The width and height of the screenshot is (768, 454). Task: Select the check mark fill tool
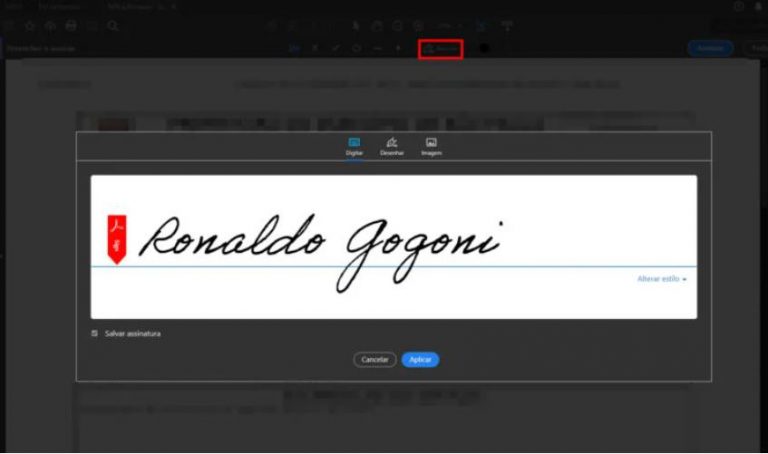coord(336,48)
